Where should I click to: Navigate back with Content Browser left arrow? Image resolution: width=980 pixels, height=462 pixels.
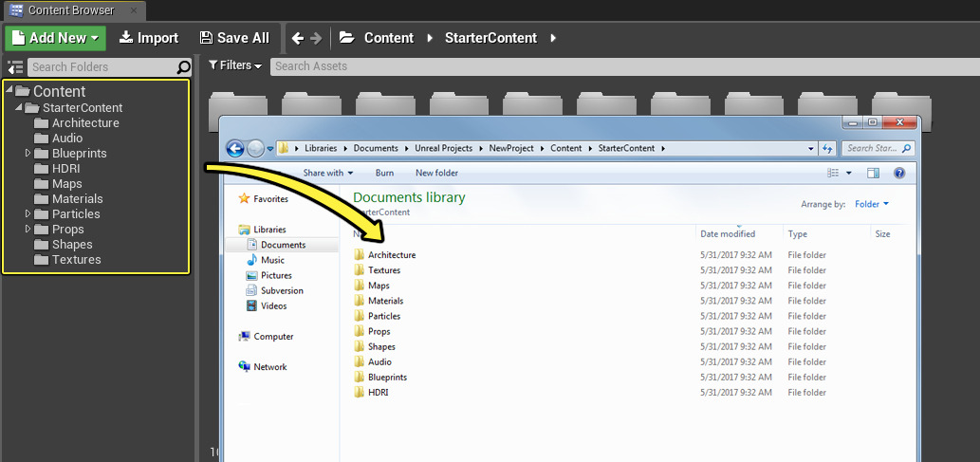298,38
